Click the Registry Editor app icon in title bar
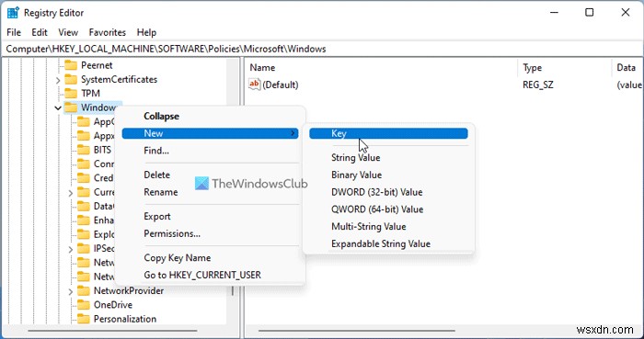644x339 pixels. (x=13, y=13)
